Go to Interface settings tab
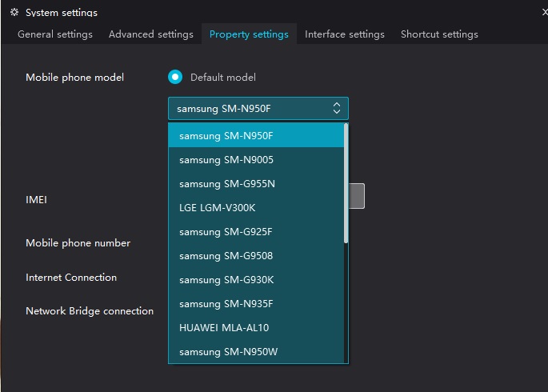Screen dimensions: 548x392 click(345, 34)
